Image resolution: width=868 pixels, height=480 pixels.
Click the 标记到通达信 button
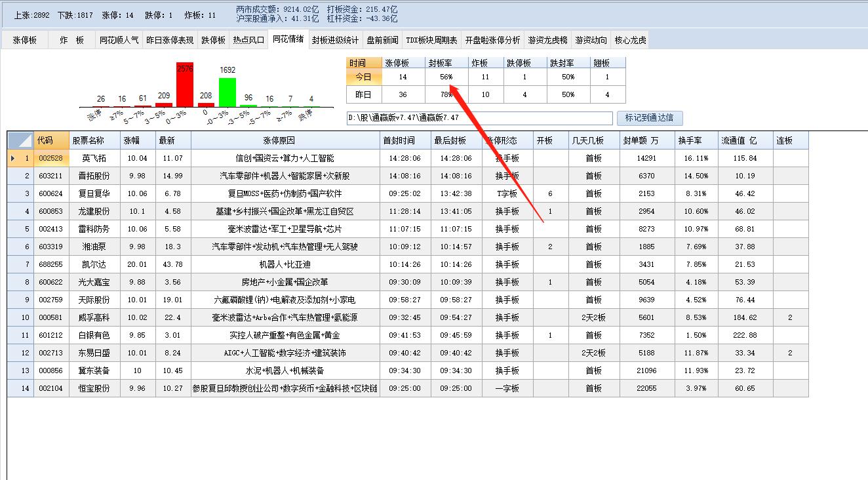[x=649, y=118]
